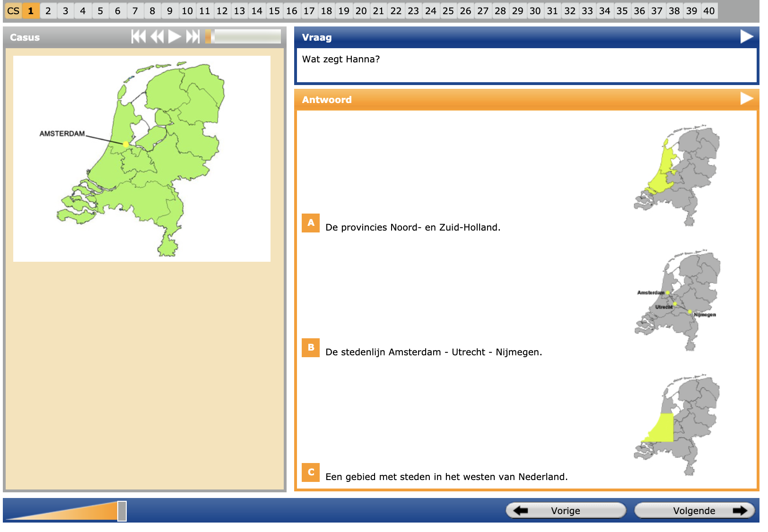Screen dimensions: 768x532
Task: Click the Amsterdam map image in Casus
Action: (142, 159)
